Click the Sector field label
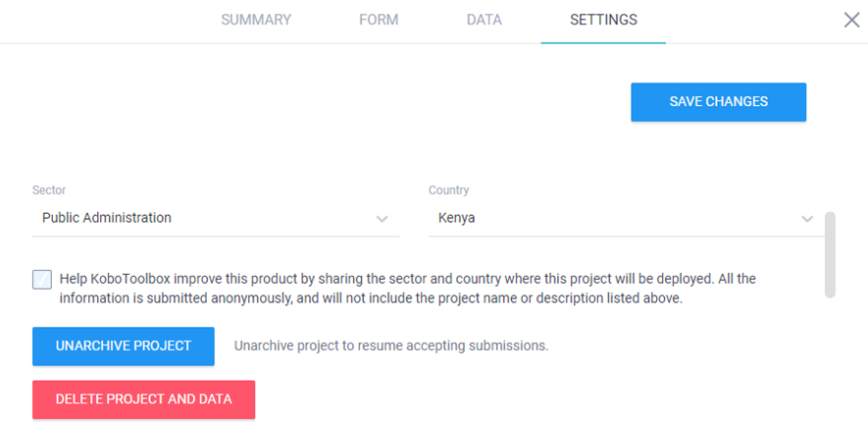This screenshot has width=868, height=426. pos(49,190)
